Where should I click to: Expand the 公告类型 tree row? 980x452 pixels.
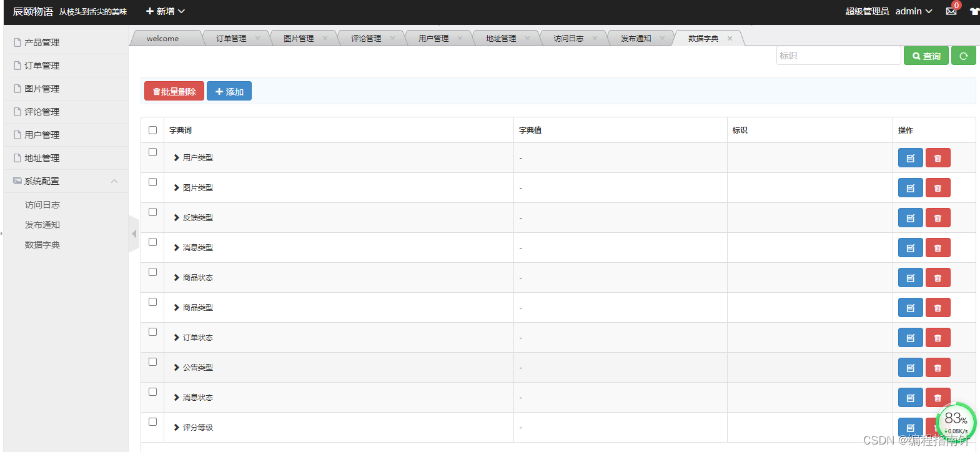(176, 368)
